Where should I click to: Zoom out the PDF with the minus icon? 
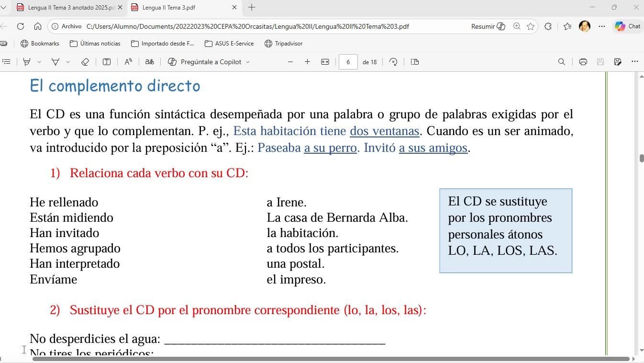click(290, 62)
